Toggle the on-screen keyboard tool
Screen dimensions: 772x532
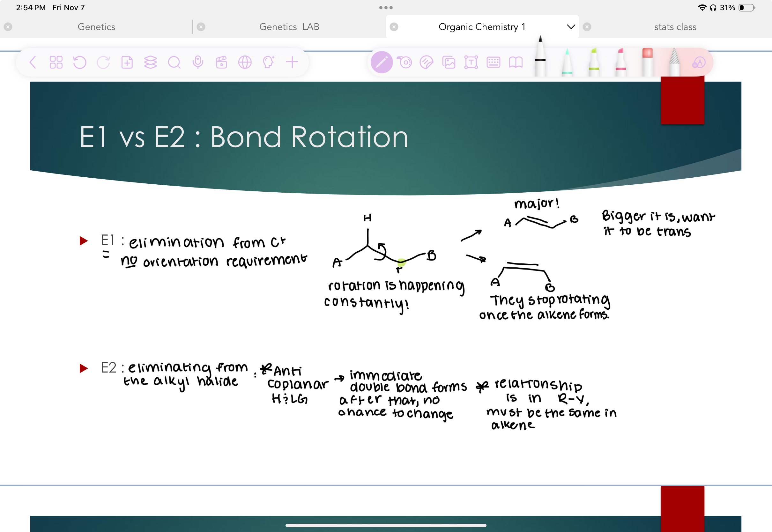point(494,62)
